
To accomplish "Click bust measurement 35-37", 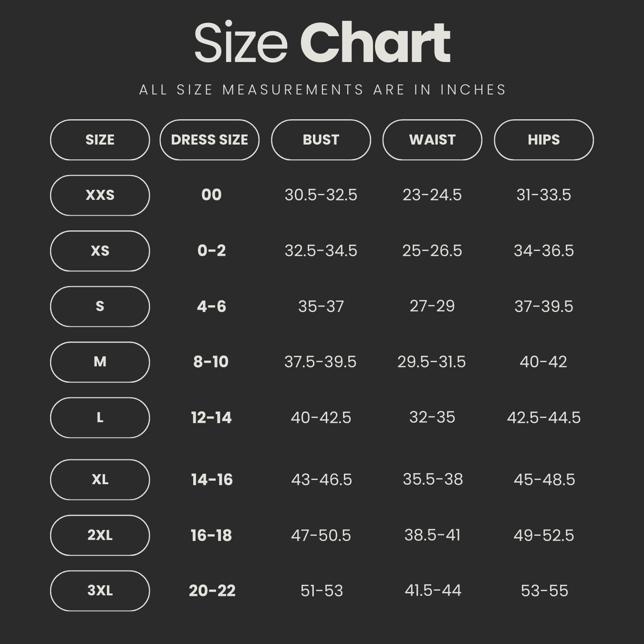I will point(321,306).
